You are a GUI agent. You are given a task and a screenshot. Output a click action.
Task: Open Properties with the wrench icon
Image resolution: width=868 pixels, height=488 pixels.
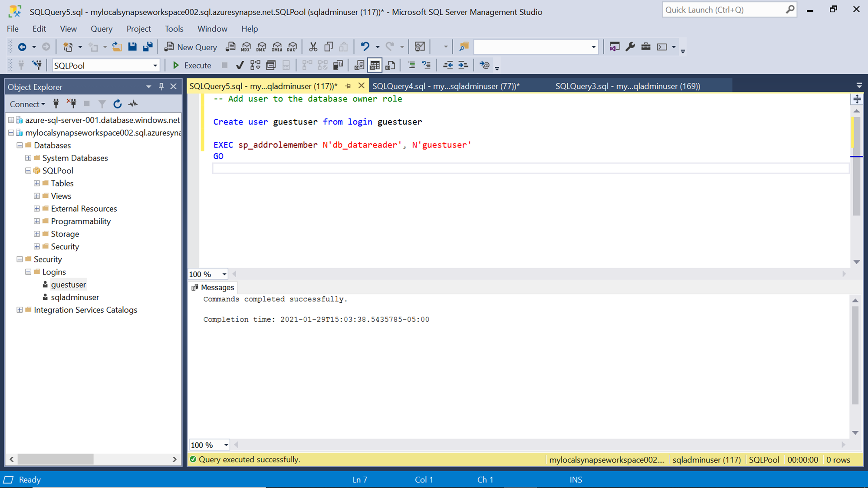630,47
